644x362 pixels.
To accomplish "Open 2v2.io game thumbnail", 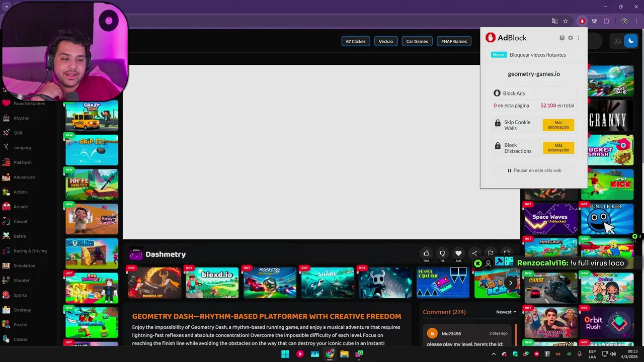I will coord(92,253).
